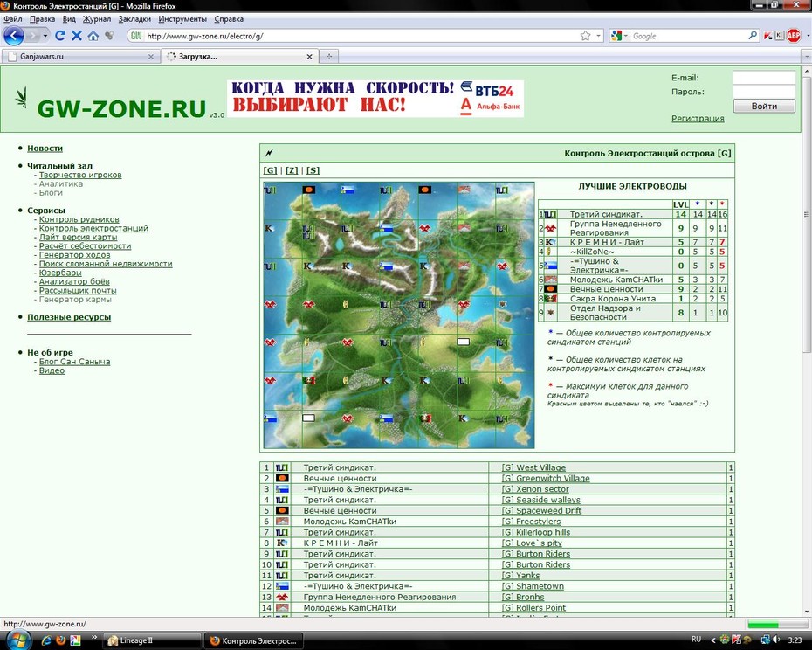The width and height of the screenshot is (812, 650).
Task: Click the Пароль password field
Action: [x=764, y=92]
